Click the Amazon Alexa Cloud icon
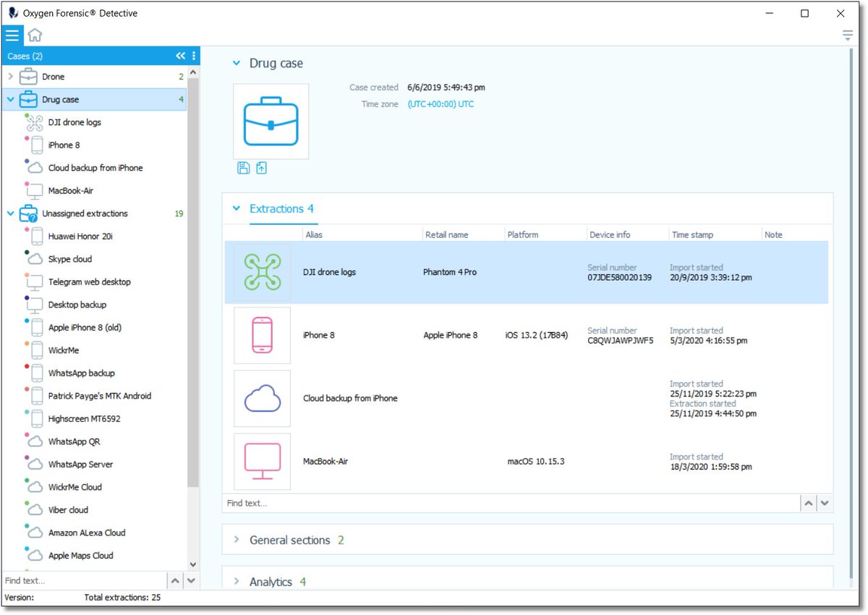This screenshot has height=615, width=868. 34,533
